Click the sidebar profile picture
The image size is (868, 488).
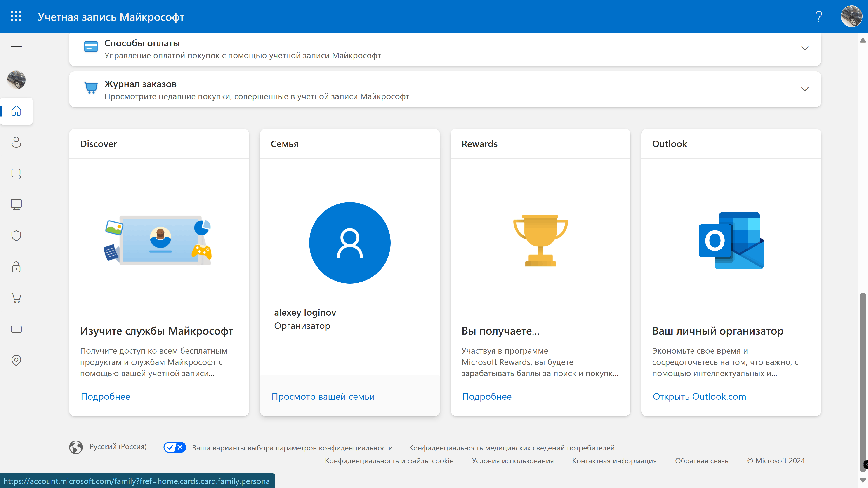16,80
